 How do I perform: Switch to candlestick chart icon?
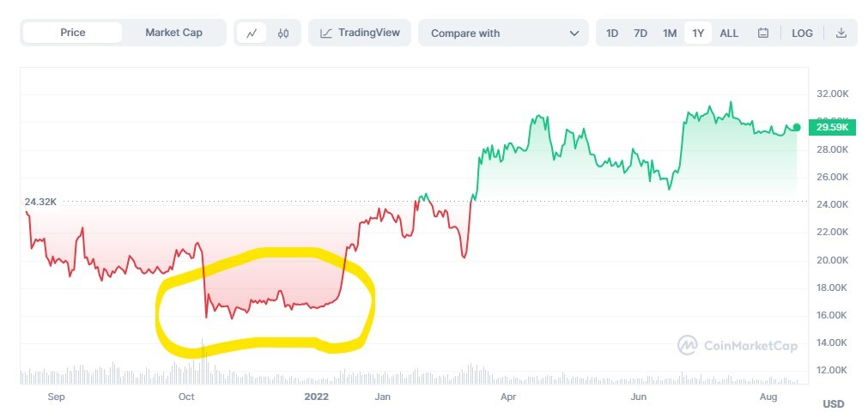tap(283, 33)
